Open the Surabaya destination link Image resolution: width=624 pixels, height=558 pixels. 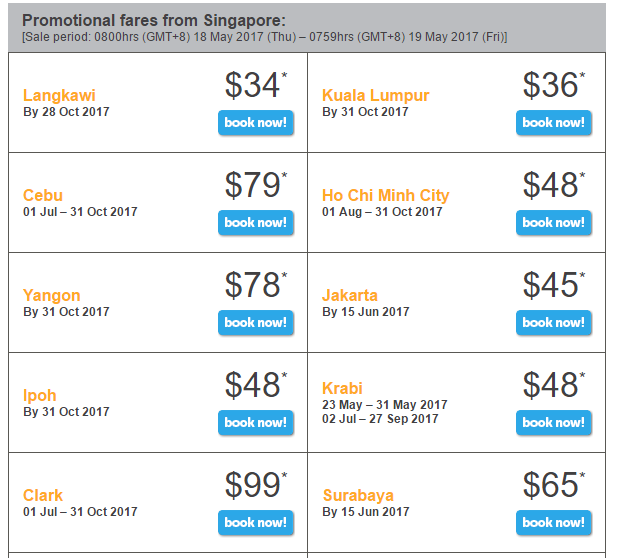click(358, 496)
